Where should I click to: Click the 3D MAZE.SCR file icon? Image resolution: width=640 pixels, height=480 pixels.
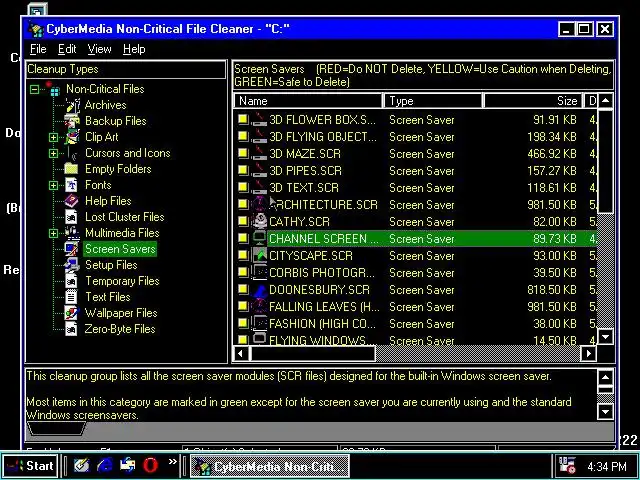259,154
